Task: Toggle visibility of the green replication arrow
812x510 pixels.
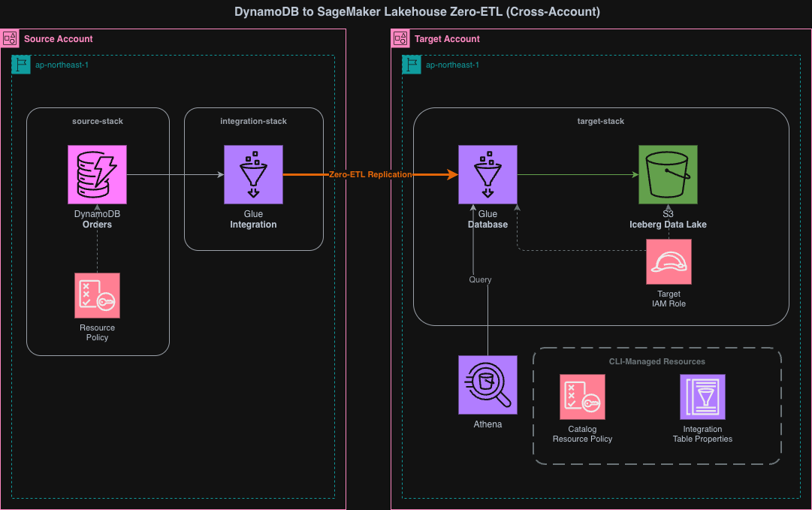Action: [578, 174]
